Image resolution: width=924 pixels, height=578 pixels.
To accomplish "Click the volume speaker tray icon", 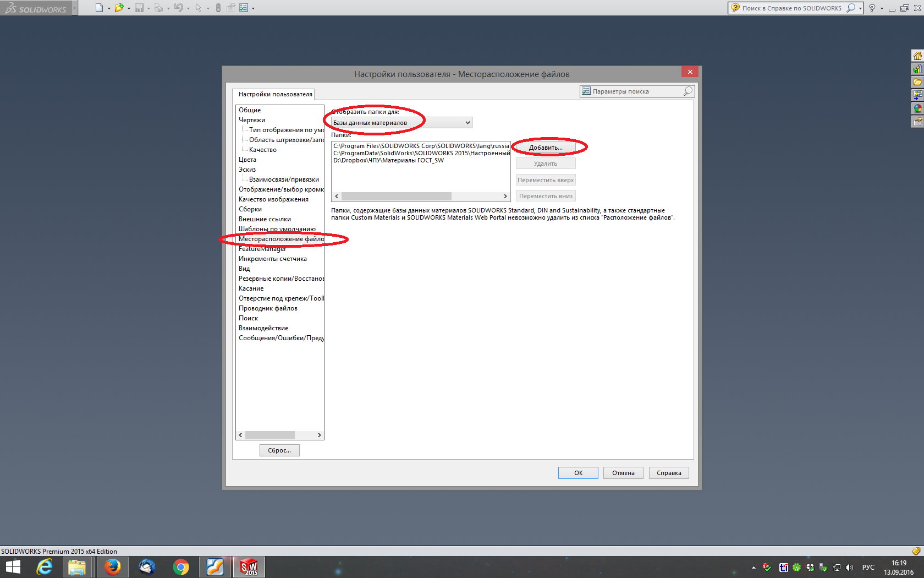I will tap(850, 568).
